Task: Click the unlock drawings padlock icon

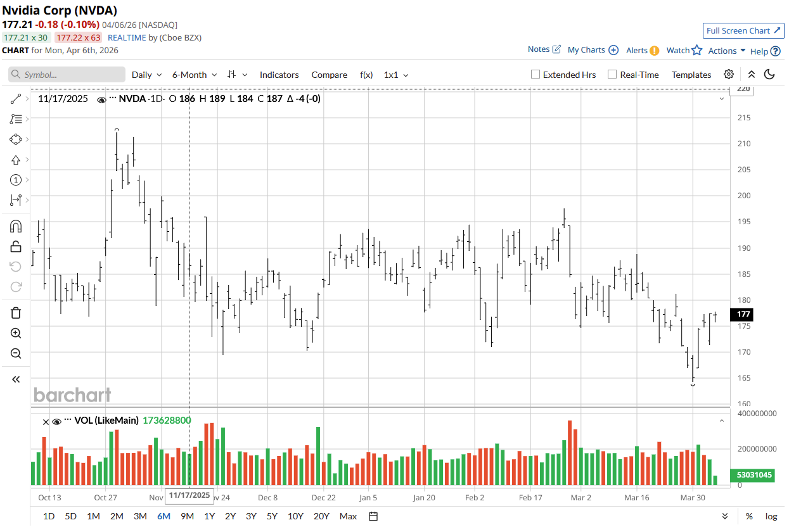Action: (16, 246)
